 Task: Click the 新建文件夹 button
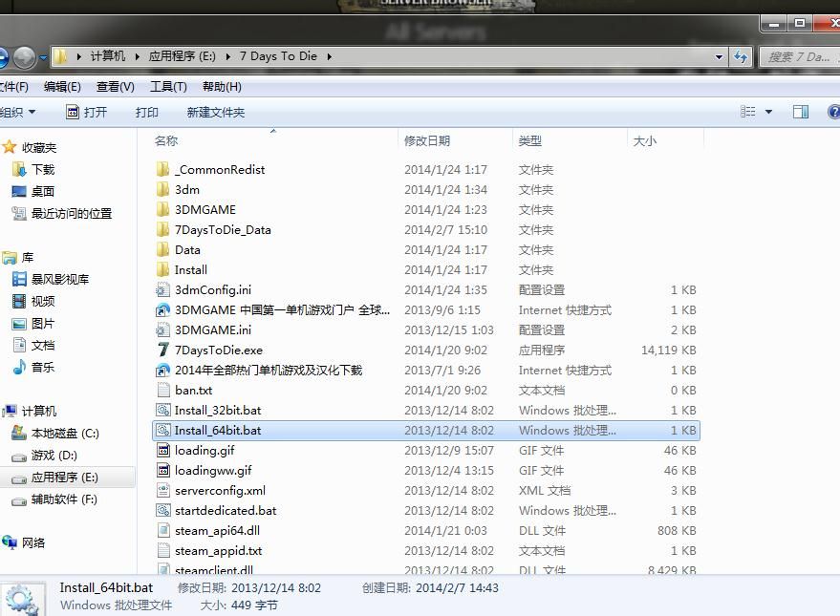(215, 112)
